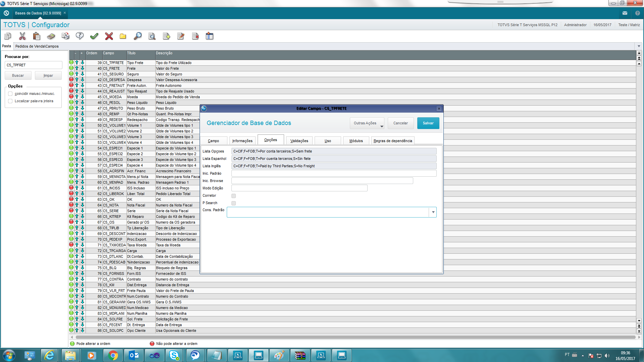644x362 pixels.
Task: Open the help question mark icon
Action: [x=79, y=36]
